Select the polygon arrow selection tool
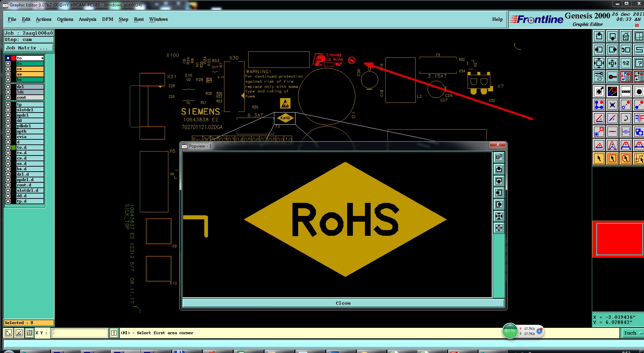The image size is (644, 353). [x=626, y=159]
